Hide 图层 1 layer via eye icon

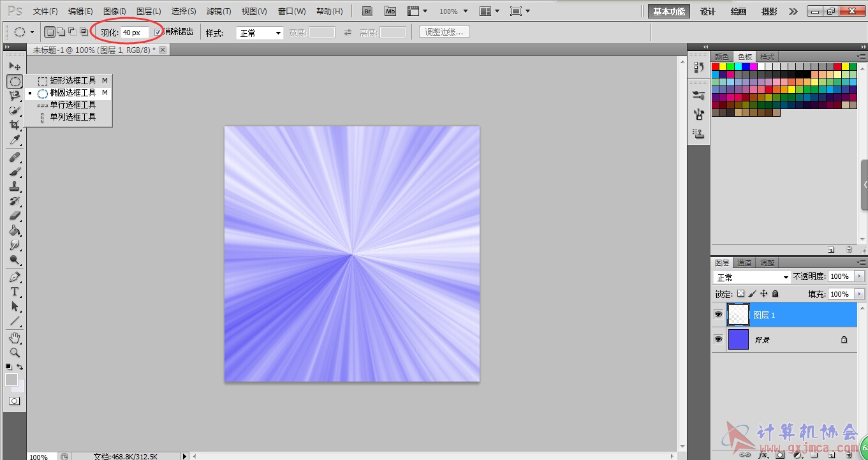click(718, 315)
